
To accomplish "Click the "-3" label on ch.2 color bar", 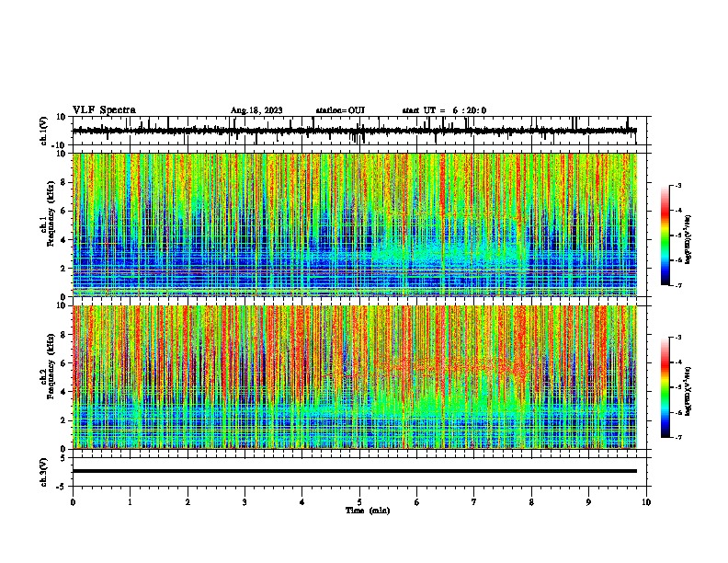I will coord(677,338).
